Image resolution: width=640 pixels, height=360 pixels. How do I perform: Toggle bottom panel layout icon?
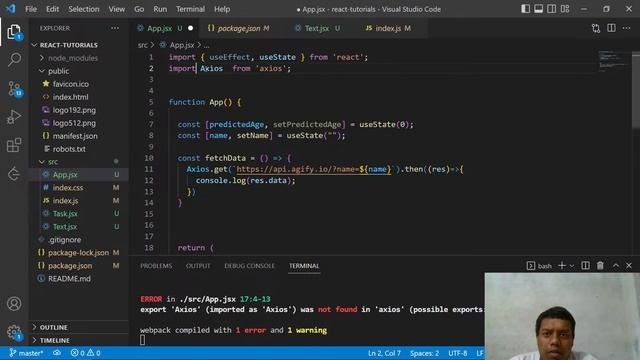pyautogui.click(x=538, y=9)
